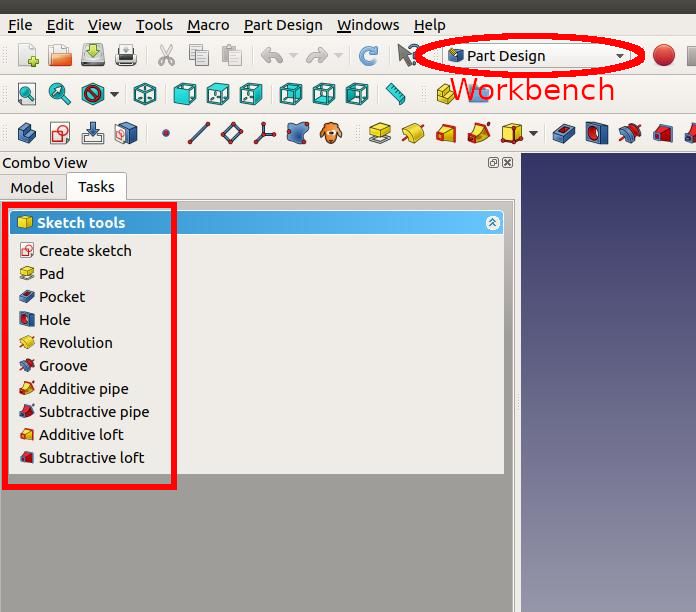The width and height of the screenshot is (696, 612).
Task: Click the Paste icon
Action: (x=231, y=55)
